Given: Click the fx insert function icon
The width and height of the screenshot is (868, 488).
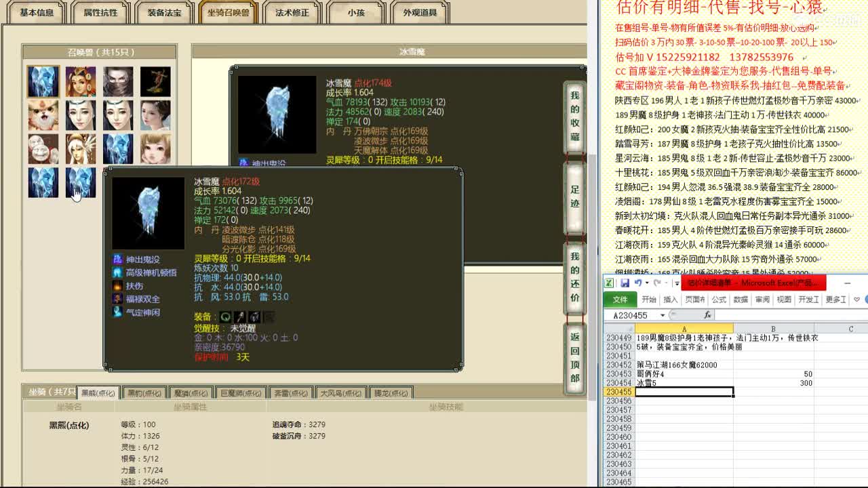Looking at the screenshot, I should tap(707, 315).
